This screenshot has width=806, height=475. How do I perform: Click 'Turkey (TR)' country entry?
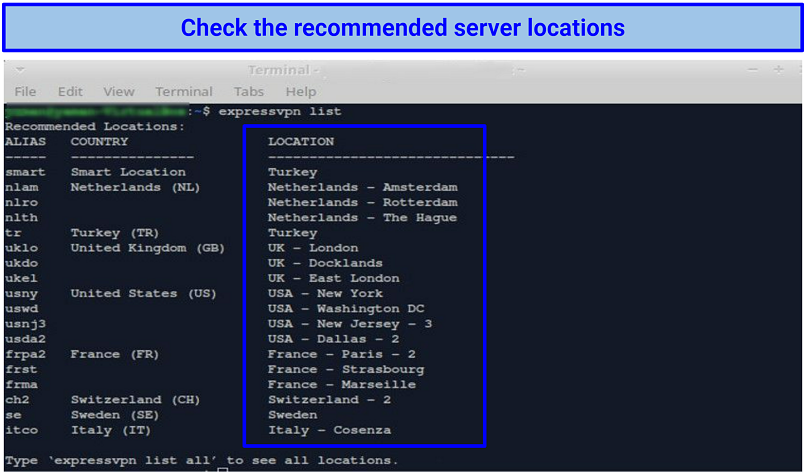pos(115,233)
